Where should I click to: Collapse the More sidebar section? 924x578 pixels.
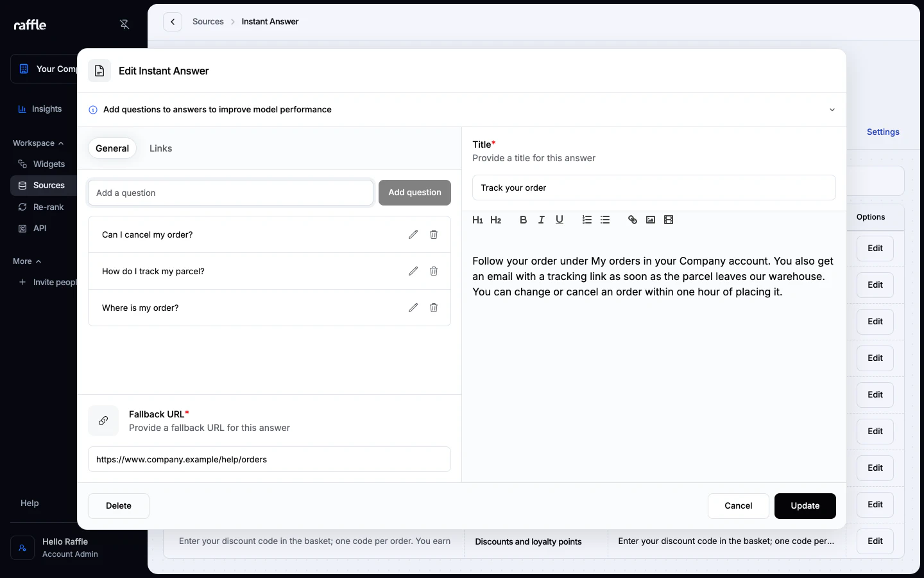pyautogui.click(x=27, y=261)
